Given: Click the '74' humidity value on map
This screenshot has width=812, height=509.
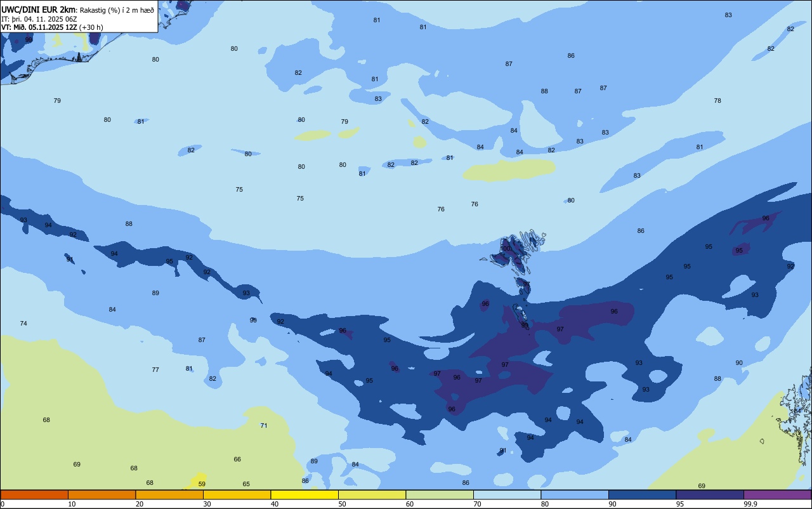Looking at the screenshot, I should click(23, 324).
